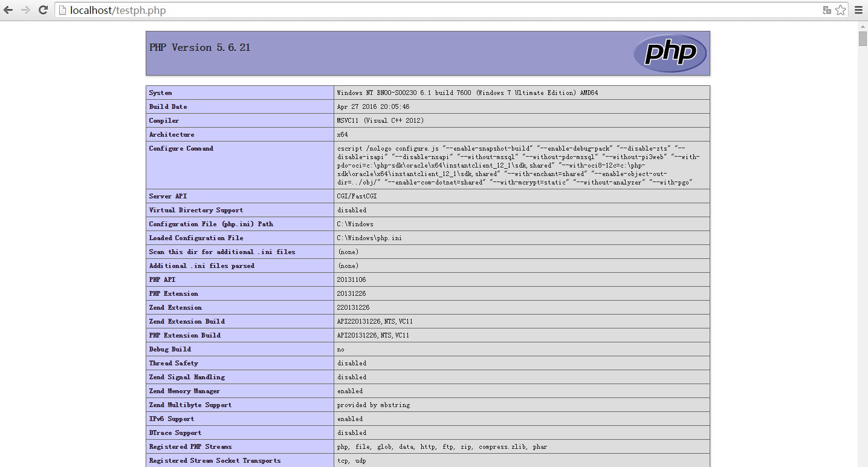
Task: Click the vertical scrollbar thumb
Action: point(863,38)
